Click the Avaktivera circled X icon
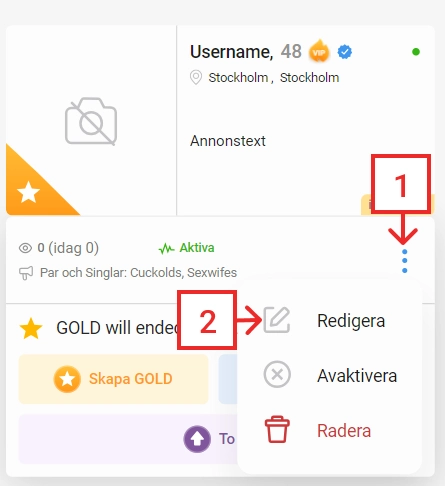Image resolution: width=445 pixels, height=486 pixels. [x=277, y=375]
